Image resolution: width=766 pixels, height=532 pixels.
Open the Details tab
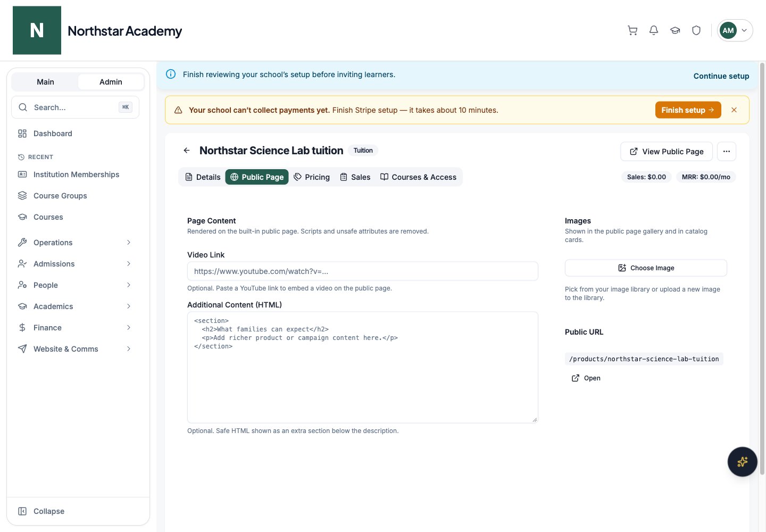tap(203, 177)
